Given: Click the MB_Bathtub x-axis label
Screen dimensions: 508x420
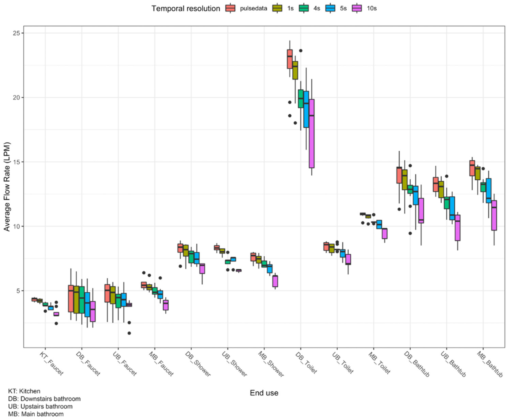Looking at the screenshot, I should coord(490,364).
